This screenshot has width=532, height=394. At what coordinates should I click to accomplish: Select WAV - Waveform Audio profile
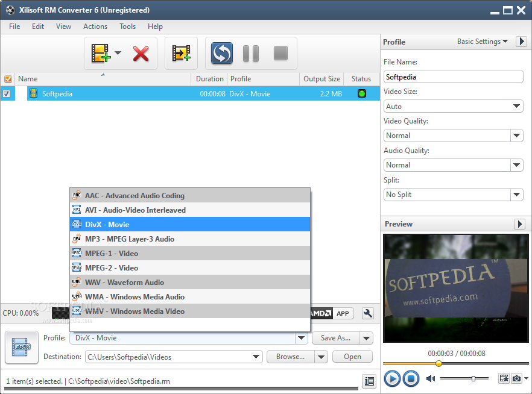coord(190,282)
